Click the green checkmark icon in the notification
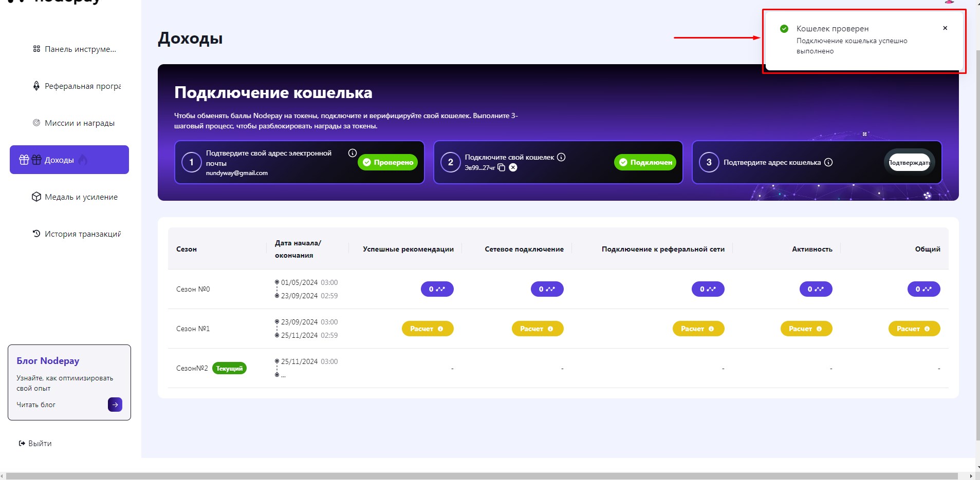The width and height of the screenshot is (980, 480). (x=784, y=29)
